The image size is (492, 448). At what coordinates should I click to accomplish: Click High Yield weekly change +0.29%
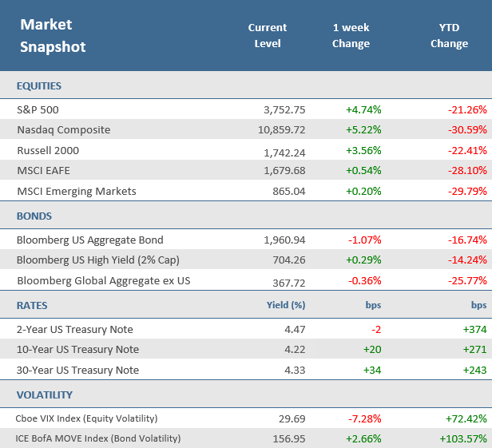point(363,260)
